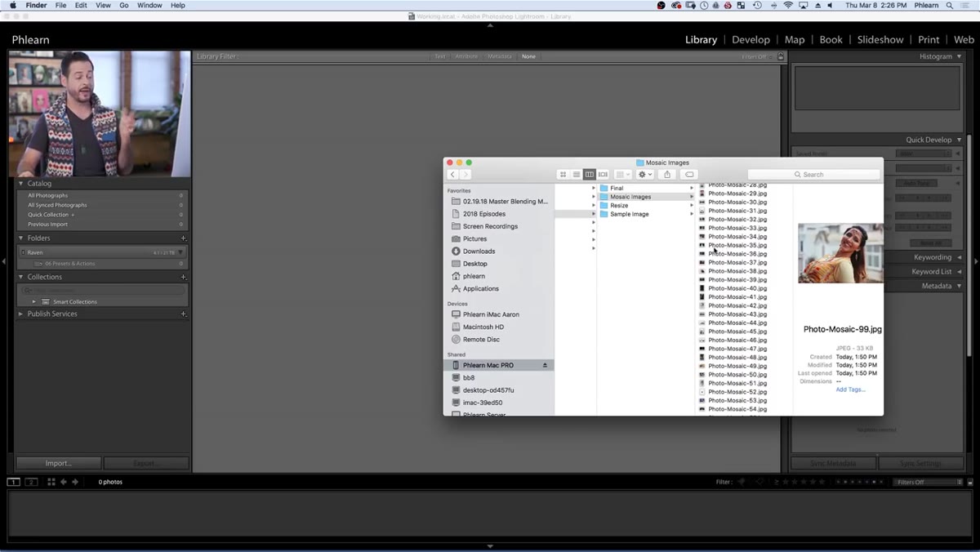Viewport: 980px width, 552px height.
Task: Click the Photo-Mosaic-99 preview thumbnail
Action: tap(840, 253)
